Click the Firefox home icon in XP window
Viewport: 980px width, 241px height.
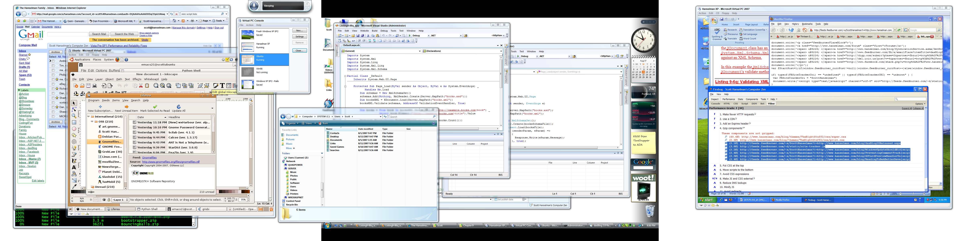805,30
